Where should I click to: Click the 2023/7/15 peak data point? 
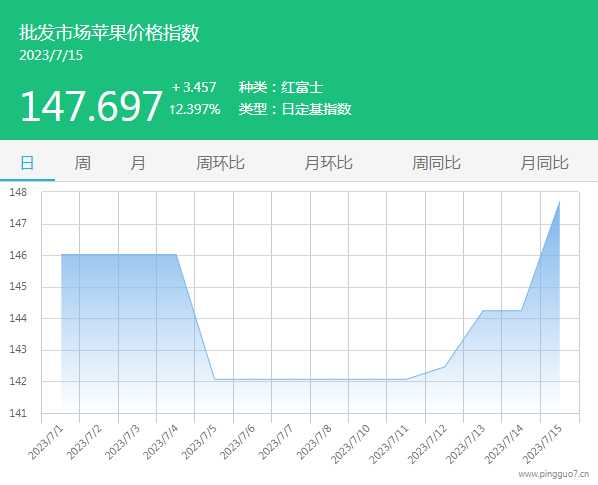tap(559, 201)
